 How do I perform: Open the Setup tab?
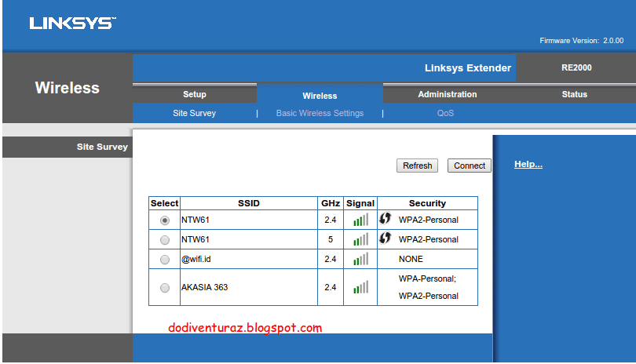coord(195,94)
